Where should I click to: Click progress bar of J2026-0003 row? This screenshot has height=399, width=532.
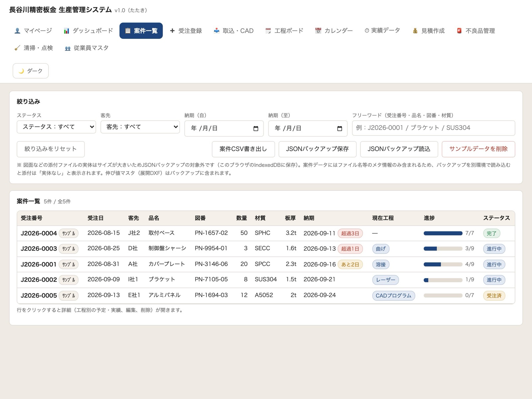pyautogui.click(x=443, y=249)
